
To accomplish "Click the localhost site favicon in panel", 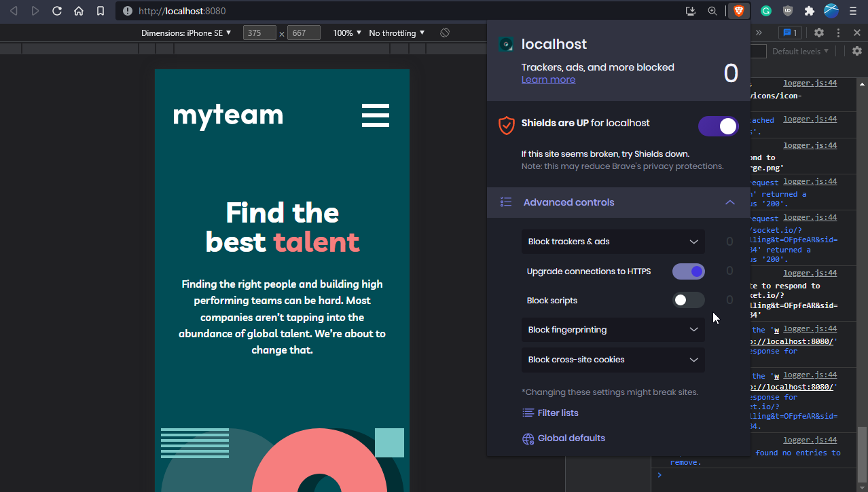I will [x=506, y=45].
